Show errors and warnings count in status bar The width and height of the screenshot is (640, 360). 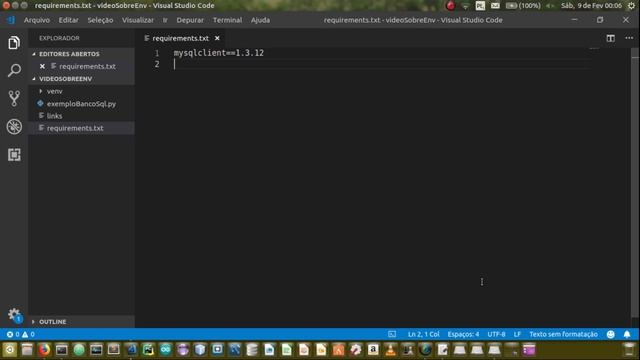20,334
